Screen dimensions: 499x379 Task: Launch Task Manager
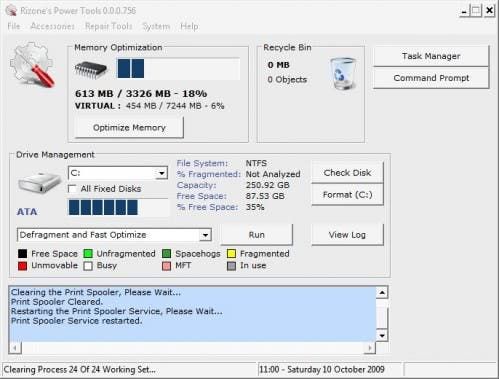click(x=431, y=56)
